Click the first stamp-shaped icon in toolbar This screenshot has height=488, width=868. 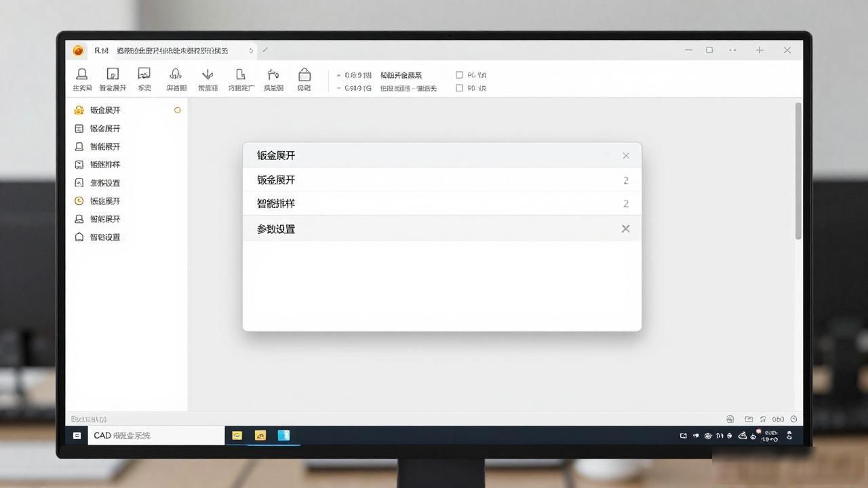coord(82,74)
